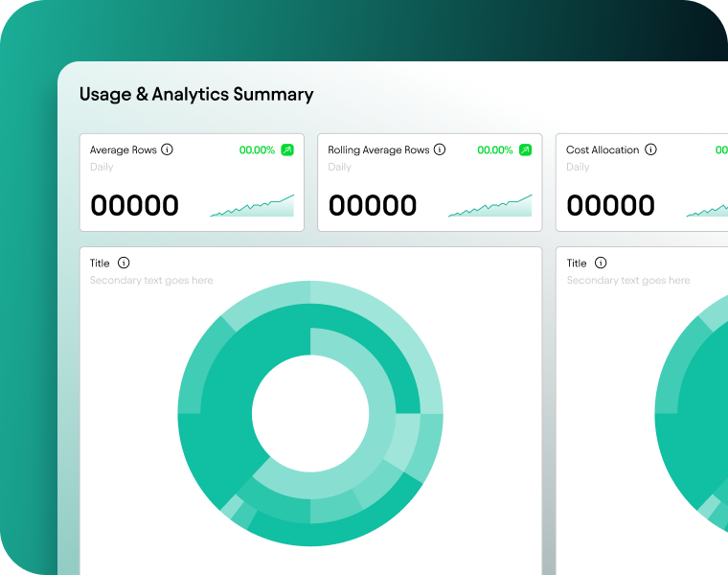Image resolution: width=728 pixels, height=575 pixels.
Task: Click info icon beside Rolling Average Rows
Action: pos(440,149)
